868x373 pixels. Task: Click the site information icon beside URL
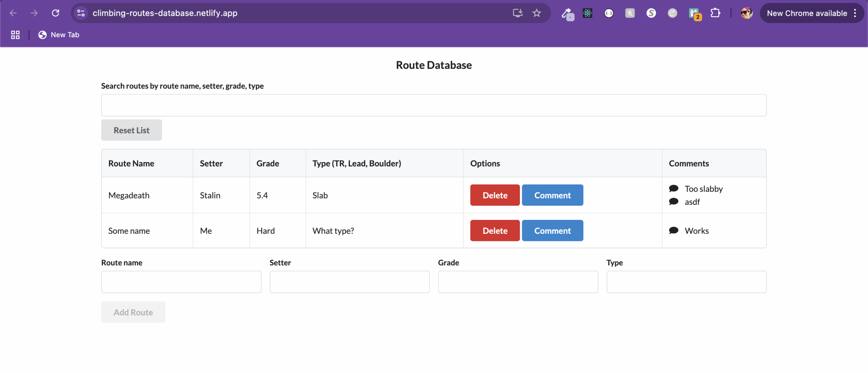click(81, 13)
